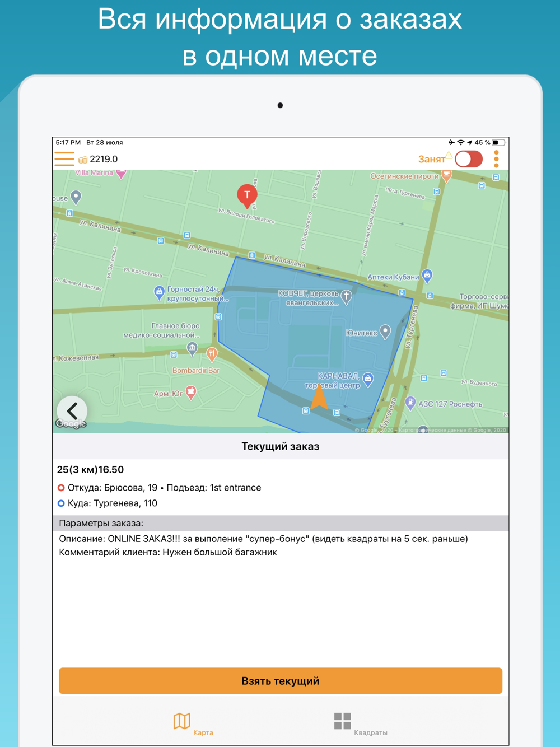The width and height of the screenshot is (560, 747).
Task: Tap the Арм-Юг map pin
Action: [x=191, y=393]
